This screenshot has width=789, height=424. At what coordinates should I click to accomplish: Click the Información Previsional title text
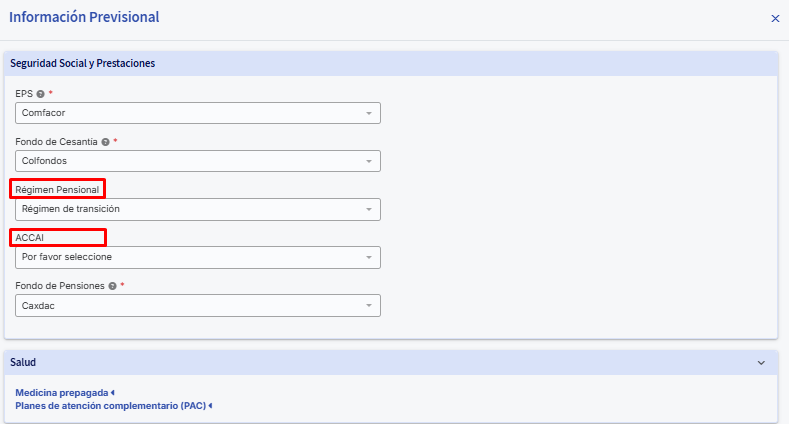tap(84, 17)
